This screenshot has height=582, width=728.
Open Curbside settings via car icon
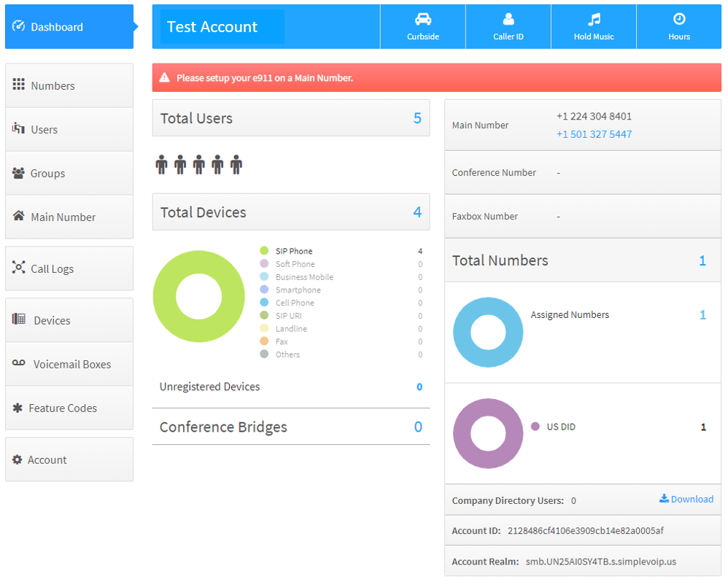pos(422,18)
